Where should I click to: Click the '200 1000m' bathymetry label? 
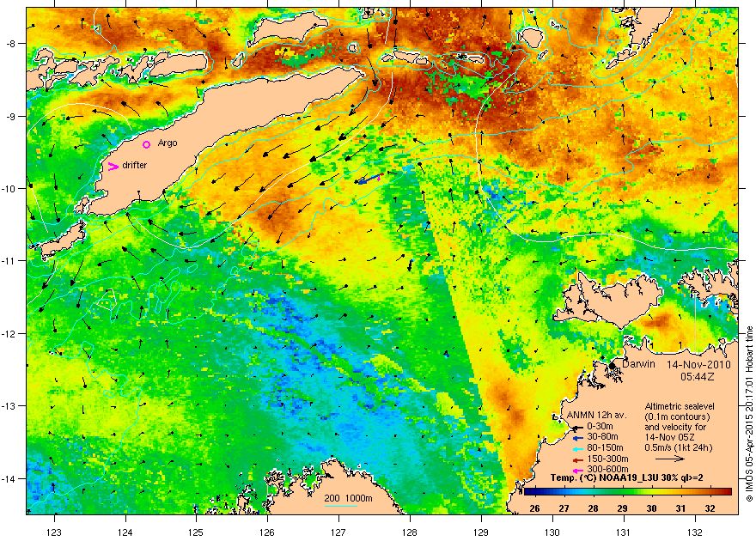(x=348, y=498)
